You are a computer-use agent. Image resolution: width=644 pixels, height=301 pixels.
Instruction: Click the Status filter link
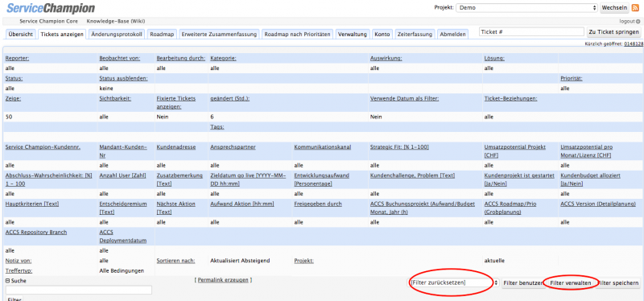coord(14,78)
